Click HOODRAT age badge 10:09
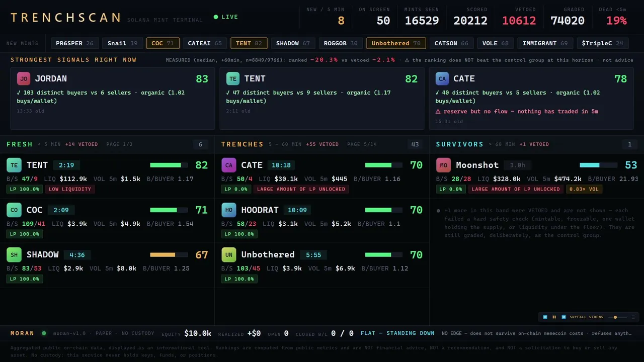 pyautogui.click(x=297, y=210)
